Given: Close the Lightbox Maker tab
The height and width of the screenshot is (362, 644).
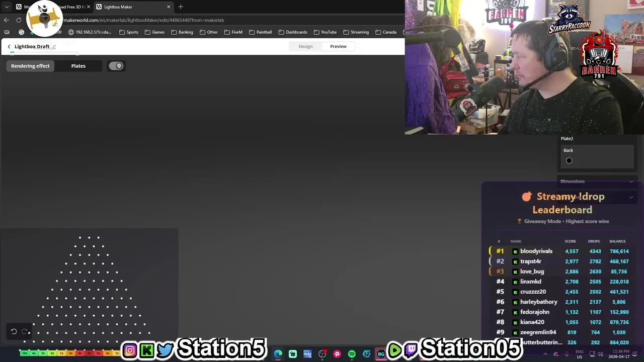Looking at the screenshot, I should tap(169, 7).
